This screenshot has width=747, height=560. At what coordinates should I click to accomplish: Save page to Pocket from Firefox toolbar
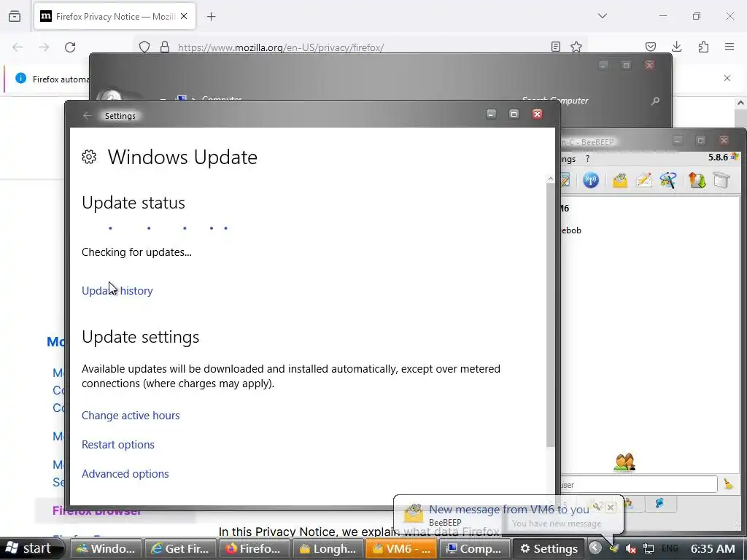650,47
